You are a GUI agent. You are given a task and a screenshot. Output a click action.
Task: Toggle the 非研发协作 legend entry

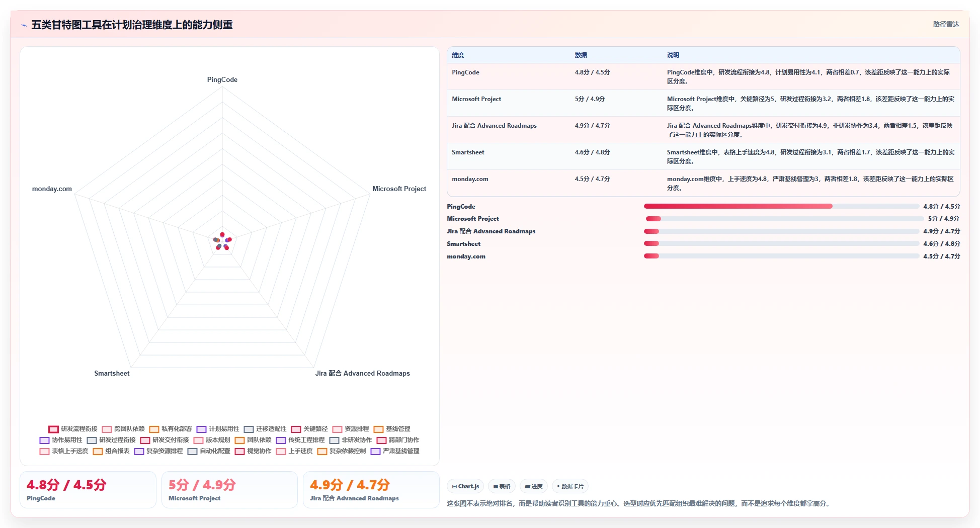351,440
